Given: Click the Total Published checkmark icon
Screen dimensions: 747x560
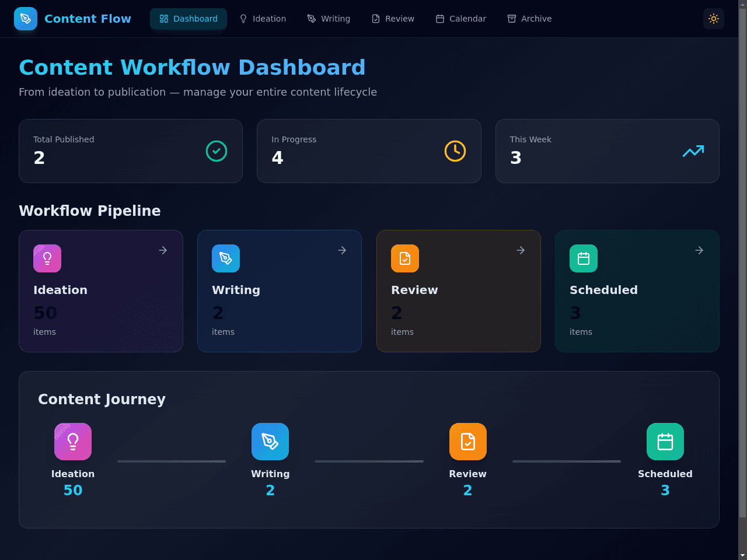Looking at the screenshot, I should click(x=217, y=151).
